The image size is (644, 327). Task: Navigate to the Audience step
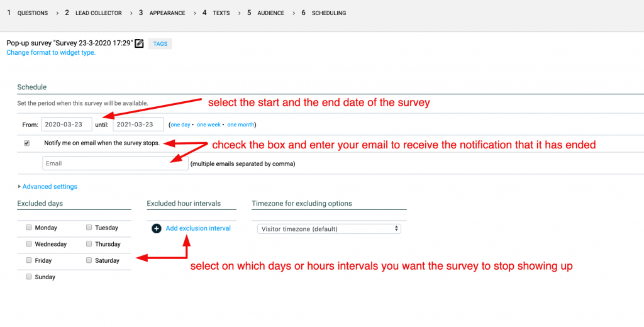(265, 13)
